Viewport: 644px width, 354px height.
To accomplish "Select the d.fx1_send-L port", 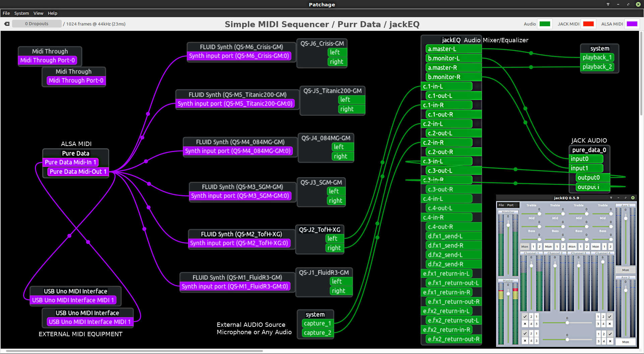I will pyautogui.click(x=453, y=236).
